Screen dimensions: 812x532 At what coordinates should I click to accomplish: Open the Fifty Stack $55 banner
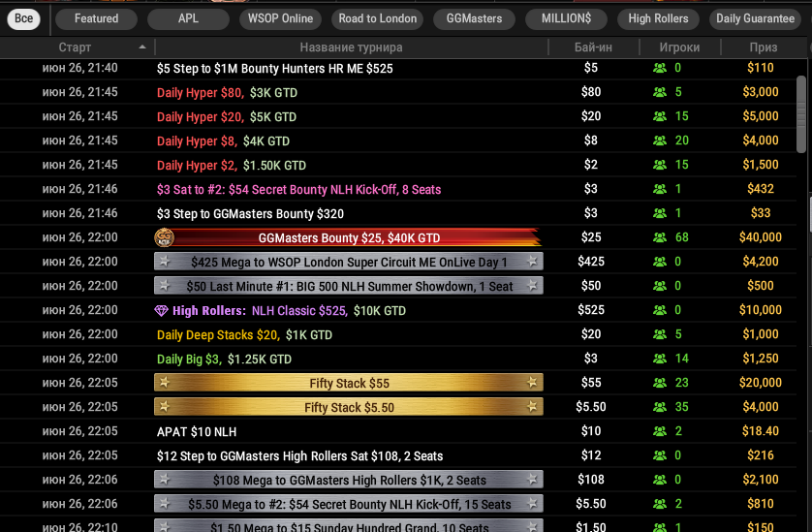[x=349, y=383]
